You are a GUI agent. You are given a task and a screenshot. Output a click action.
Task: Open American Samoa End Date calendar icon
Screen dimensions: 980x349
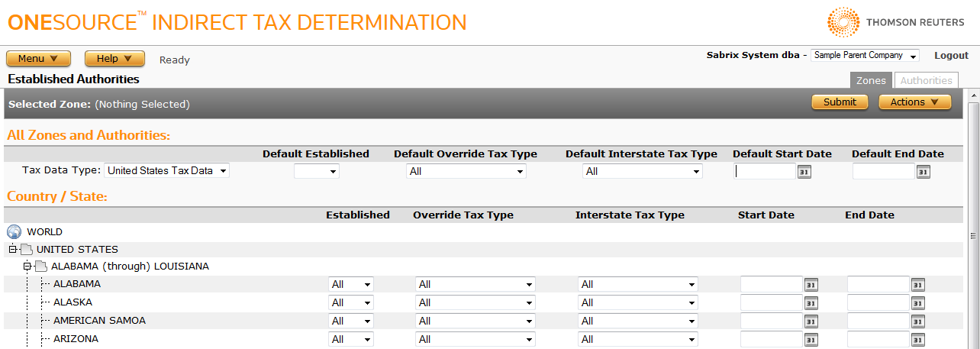[917, 322]
